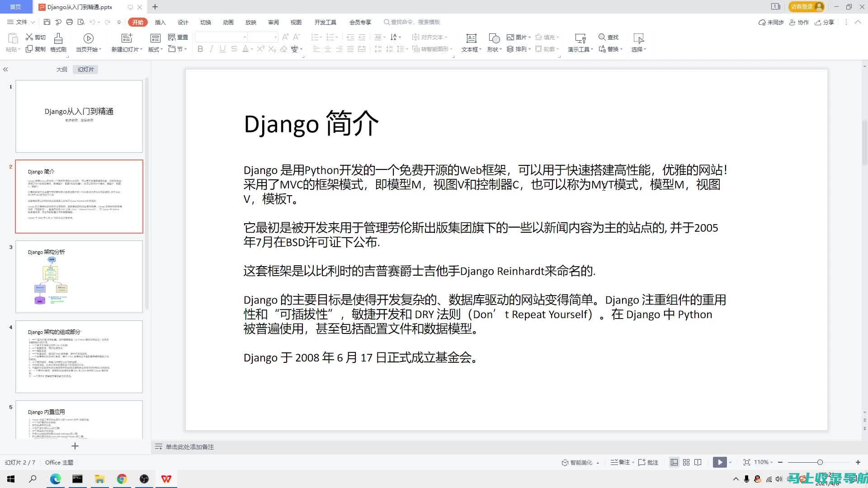868x488 pixels.
Task: Toggle the Notes (备注) pane
Action: pyautogui.click(x=622, y=462)
